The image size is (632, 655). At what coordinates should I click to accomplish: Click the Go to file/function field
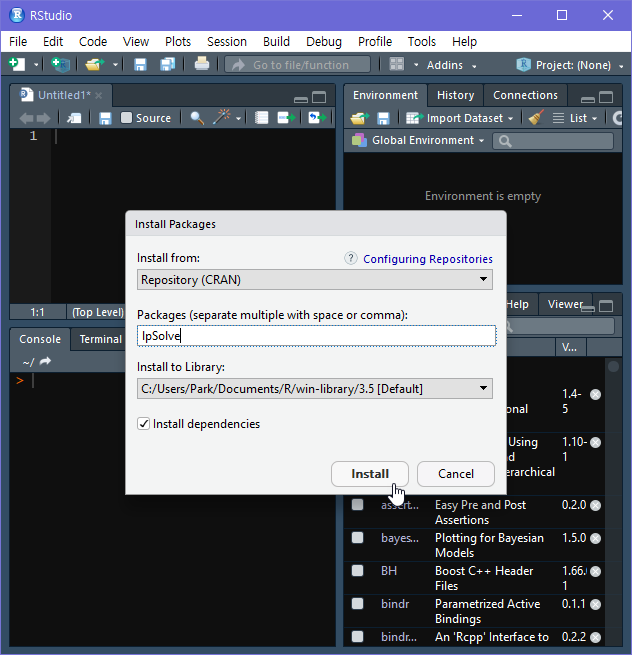point(297,65)
